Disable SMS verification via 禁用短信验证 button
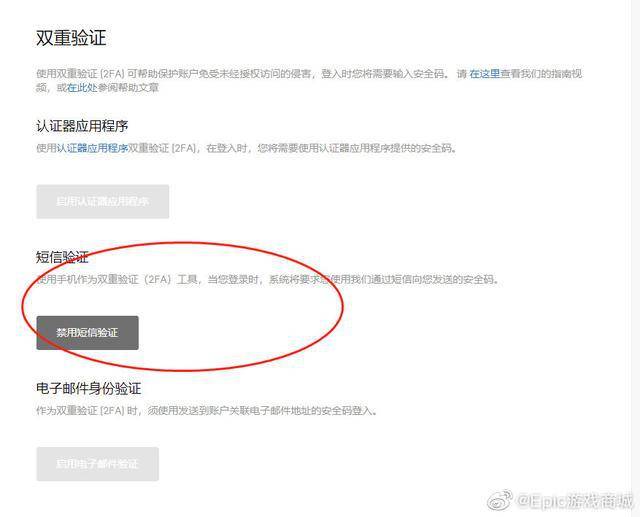This screenshot has height=517, width=640. (x=87, y=333)
